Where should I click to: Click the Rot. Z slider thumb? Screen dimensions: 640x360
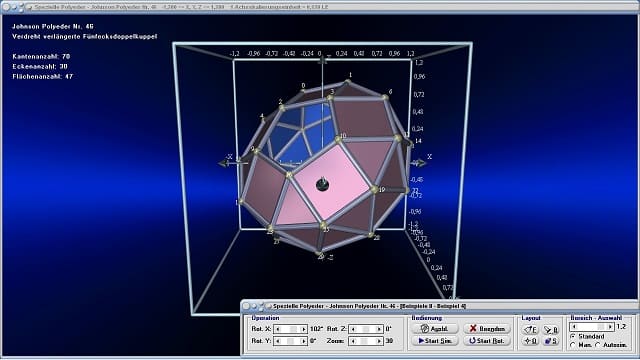366,329
